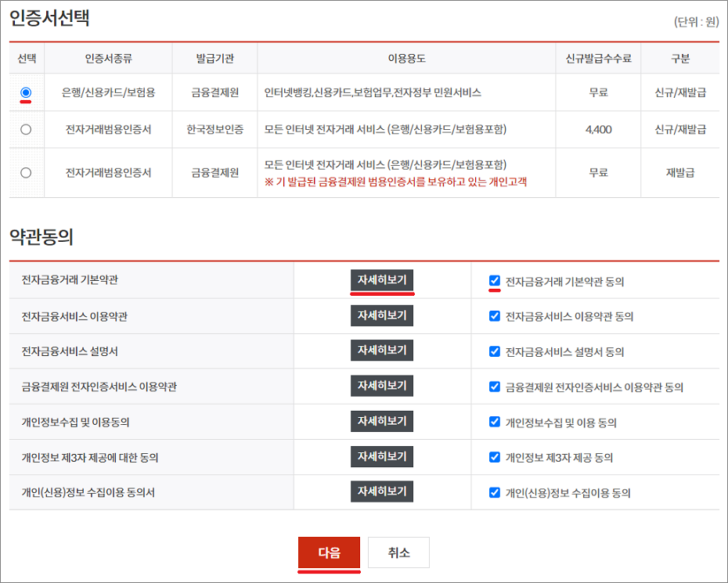The image size is (728, 583).
Task: Click the 선택 column header
Action: pos(27,59)
